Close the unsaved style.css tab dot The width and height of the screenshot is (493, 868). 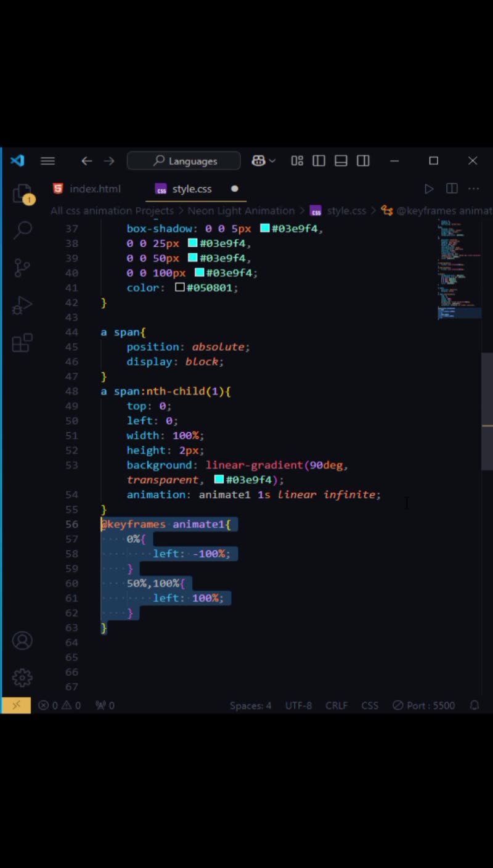coord(234,189)
